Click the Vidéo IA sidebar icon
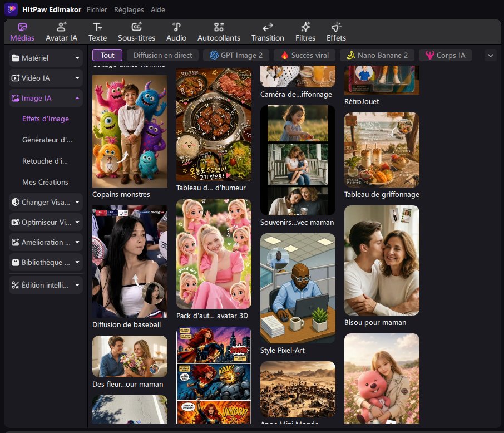 [15, 78]
